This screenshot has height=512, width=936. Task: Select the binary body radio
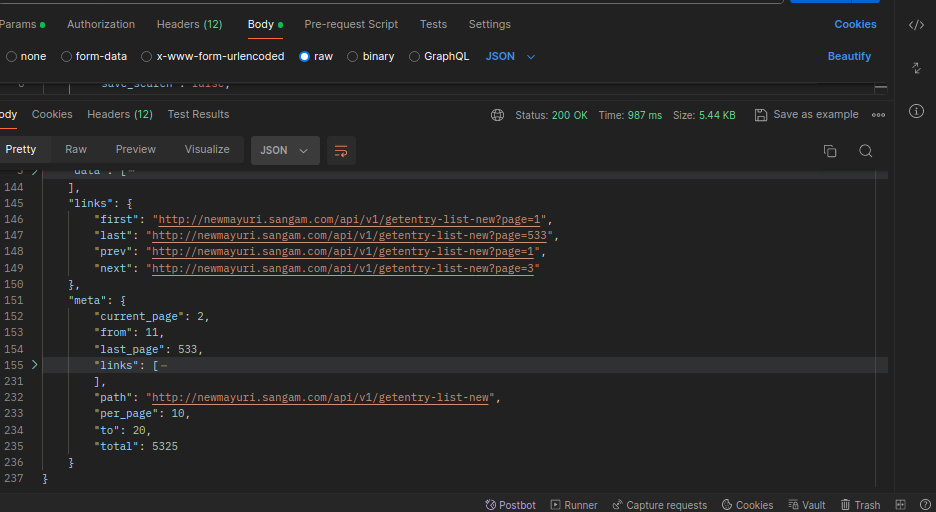352,57
